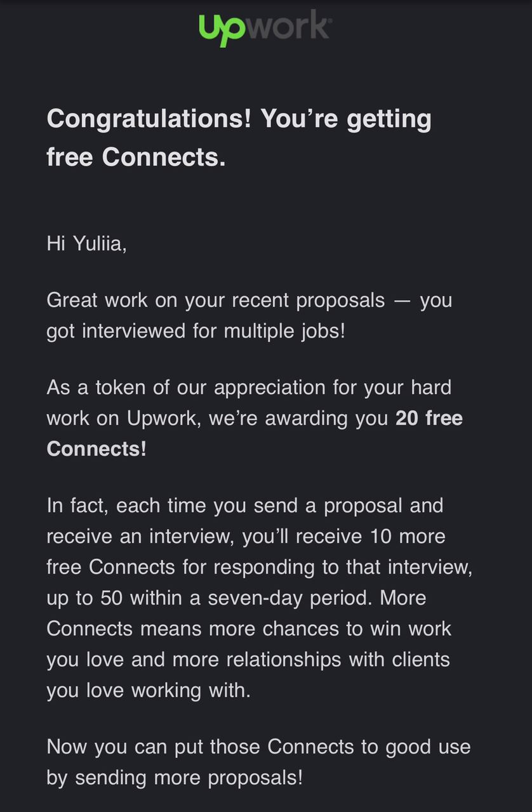
Task: Click the bold '20 free' text
Action: click(x=429, y=418)
